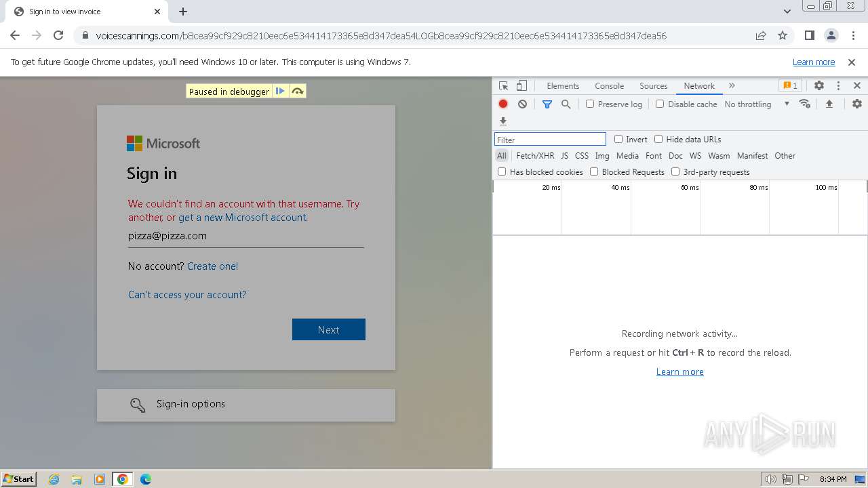This screenshot has width=868, height=488.
Task: Check 3rd-party requests box
Action: (675, 171)
